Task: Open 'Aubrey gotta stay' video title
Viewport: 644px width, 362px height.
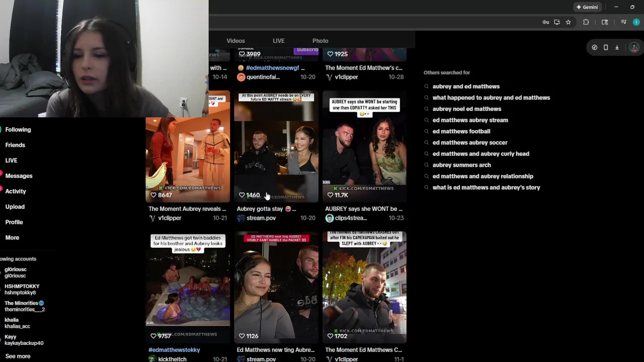Action: 267,209
